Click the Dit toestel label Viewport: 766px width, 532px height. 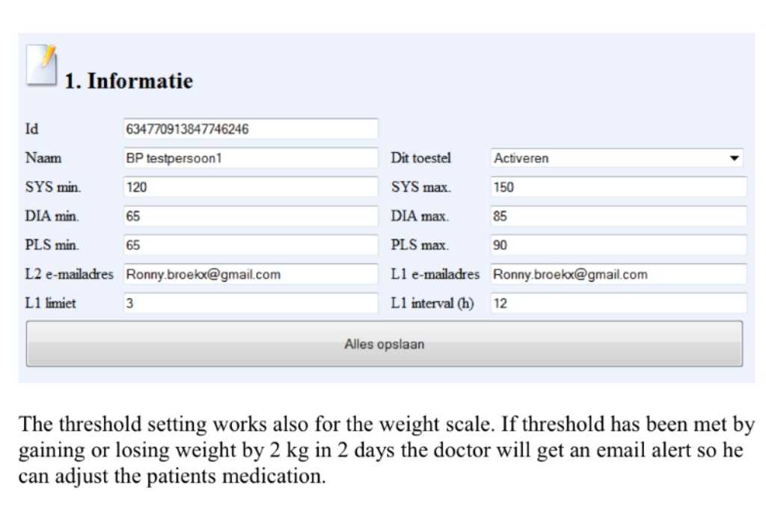pos(421,159)
